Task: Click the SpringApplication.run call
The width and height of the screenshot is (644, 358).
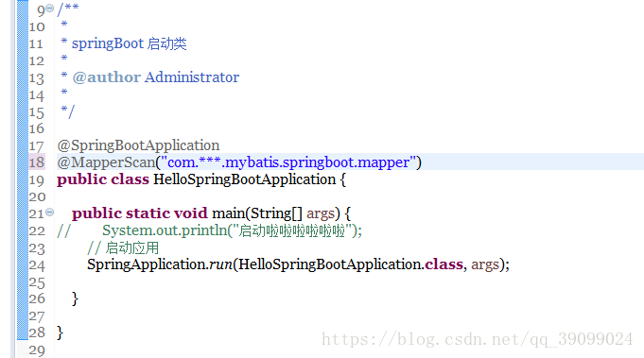Action: (x=298, y=264)
